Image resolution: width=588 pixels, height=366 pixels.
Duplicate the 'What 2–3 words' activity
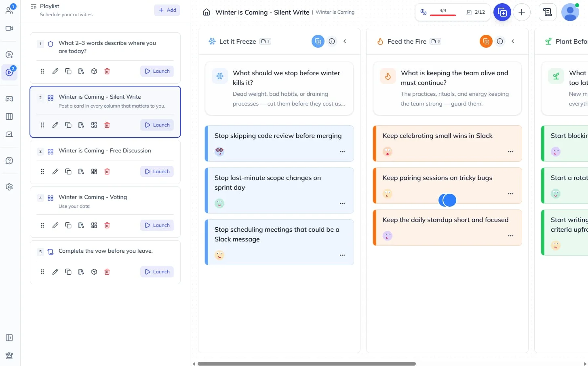[68, 71]
